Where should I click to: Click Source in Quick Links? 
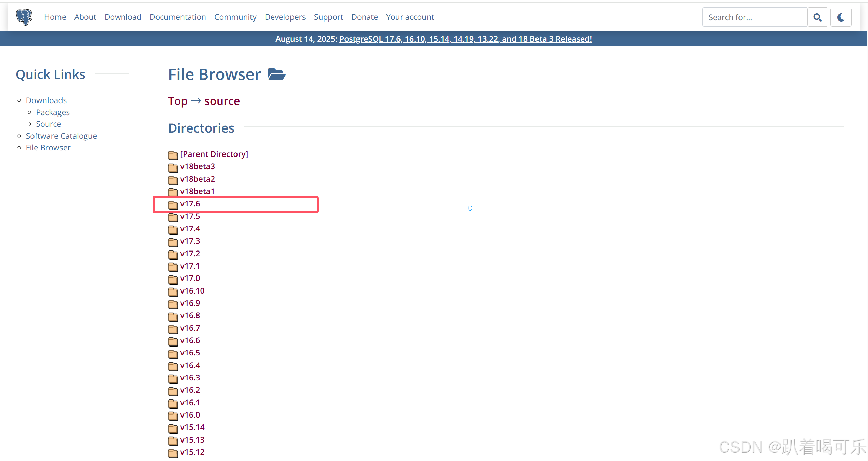click(49, 124)
